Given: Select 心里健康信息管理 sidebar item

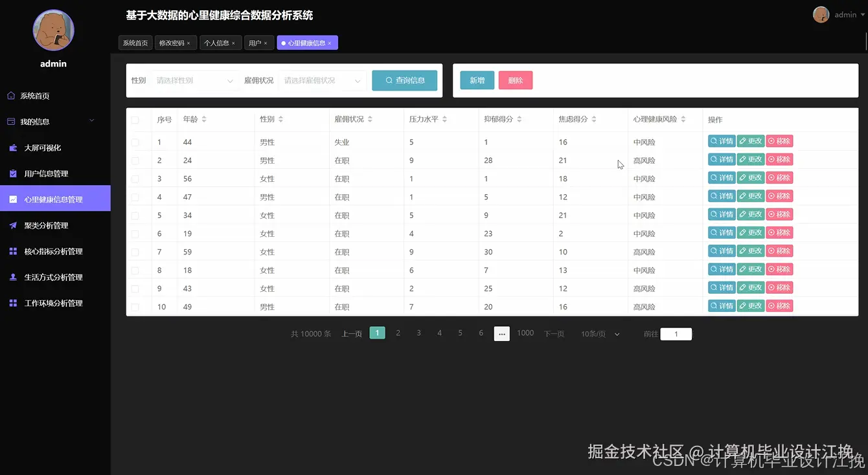Looking at the screenshot, I should pyautogui.click(x=55, y=199).
